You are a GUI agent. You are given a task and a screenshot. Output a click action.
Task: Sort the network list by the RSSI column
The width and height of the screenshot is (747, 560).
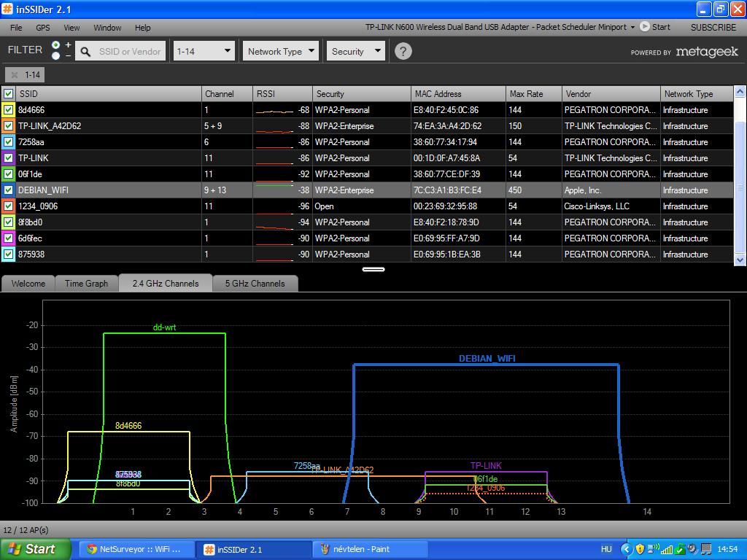point(282,94)
